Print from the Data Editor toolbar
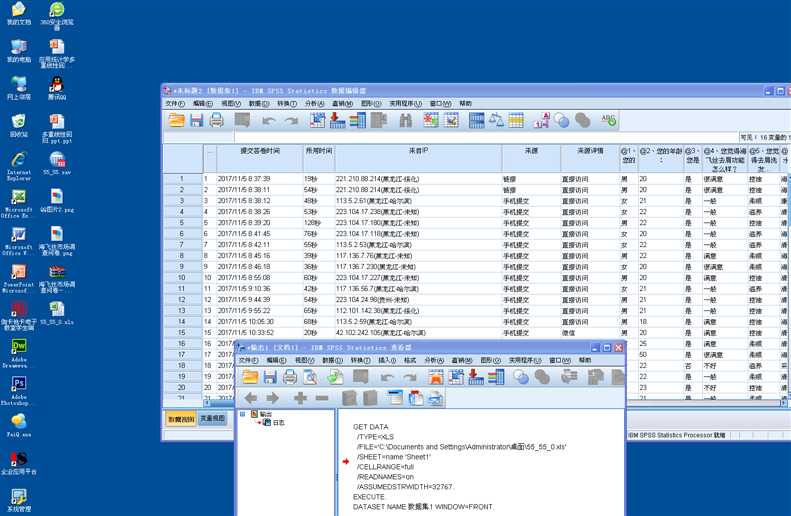This screenshot has height=516, width=791. coord(216,120)
